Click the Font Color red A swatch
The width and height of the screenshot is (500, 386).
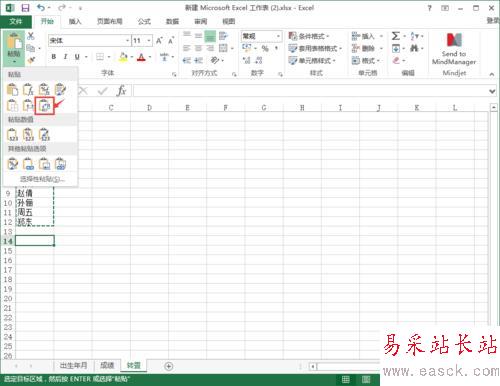click(141, 57)
